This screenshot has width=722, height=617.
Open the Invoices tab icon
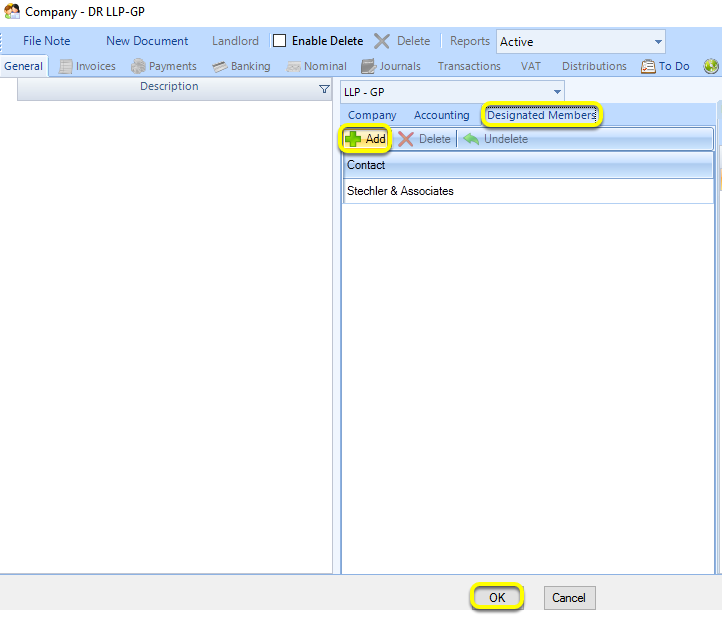(x=65, y=66)
